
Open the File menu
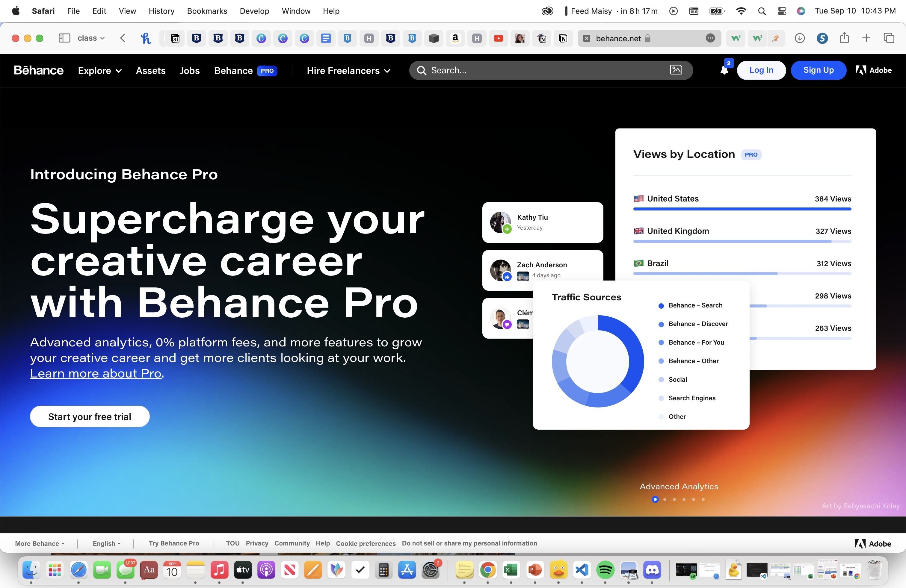coord(73,11)
